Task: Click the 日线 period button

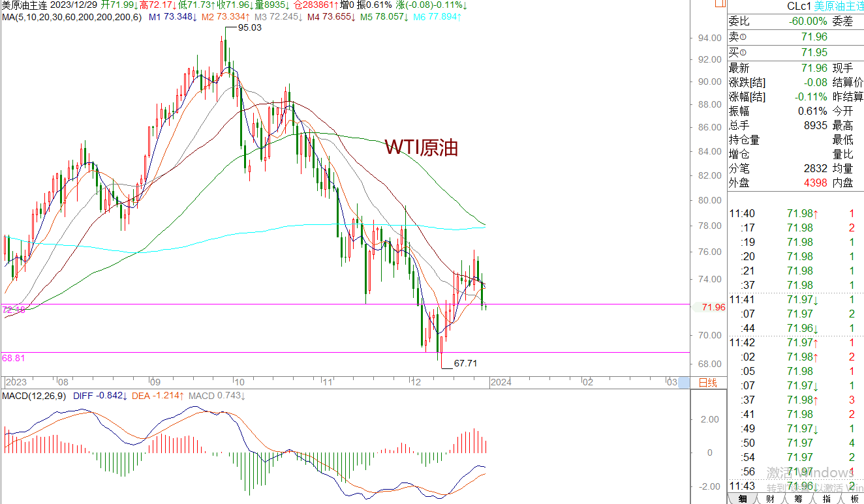Action: click(x=707, y=382)
